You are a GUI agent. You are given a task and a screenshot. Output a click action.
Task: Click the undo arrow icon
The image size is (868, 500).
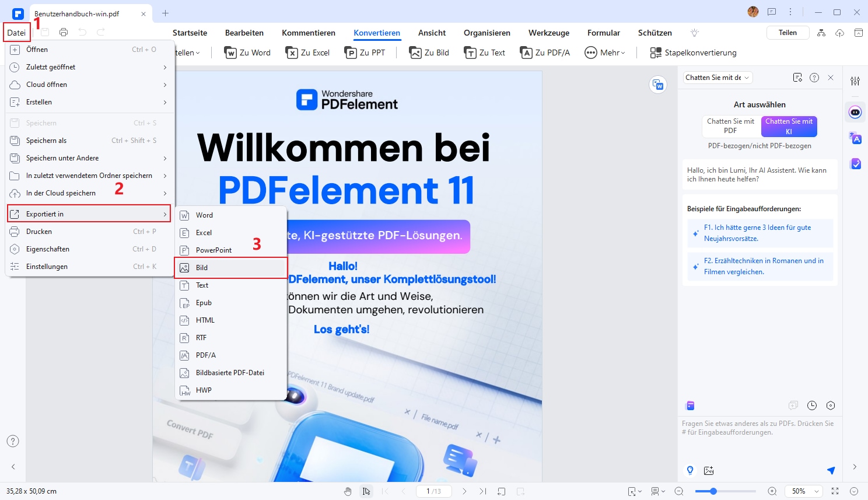[x=82, y=33]
